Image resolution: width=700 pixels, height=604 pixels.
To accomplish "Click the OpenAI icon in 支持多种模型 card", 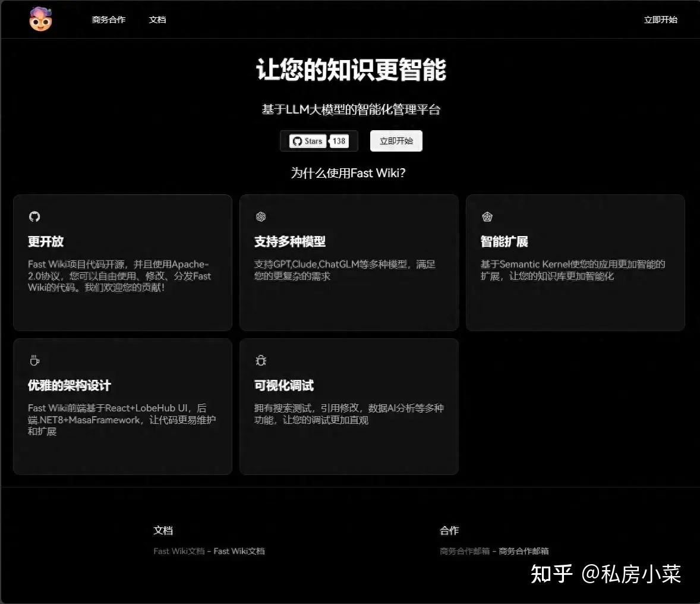I will point(261,216).
